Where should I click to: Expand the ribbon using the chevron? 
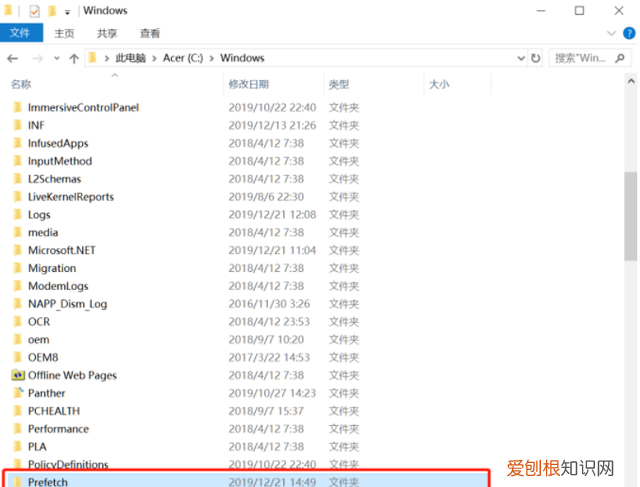(611, 33)
